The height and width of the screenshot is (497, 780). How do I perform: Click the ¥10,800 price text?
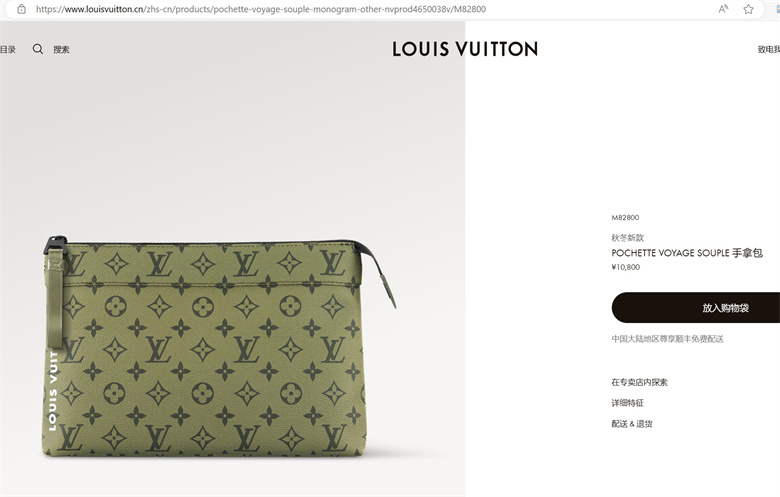[626, 267]
